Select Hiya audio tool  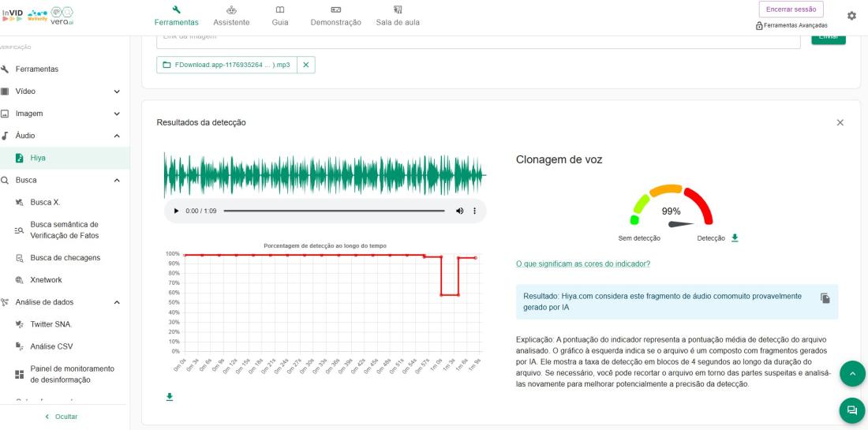pos(65,158)
